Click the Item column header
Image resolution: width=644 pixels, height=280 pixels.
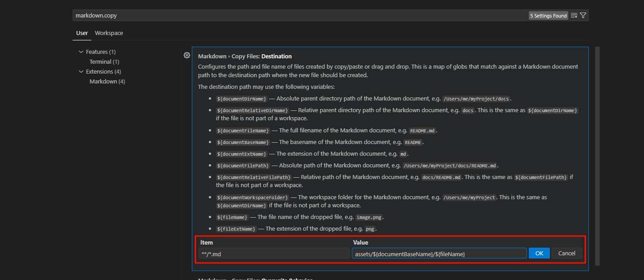pyautogui.click(x=207, y=242)
